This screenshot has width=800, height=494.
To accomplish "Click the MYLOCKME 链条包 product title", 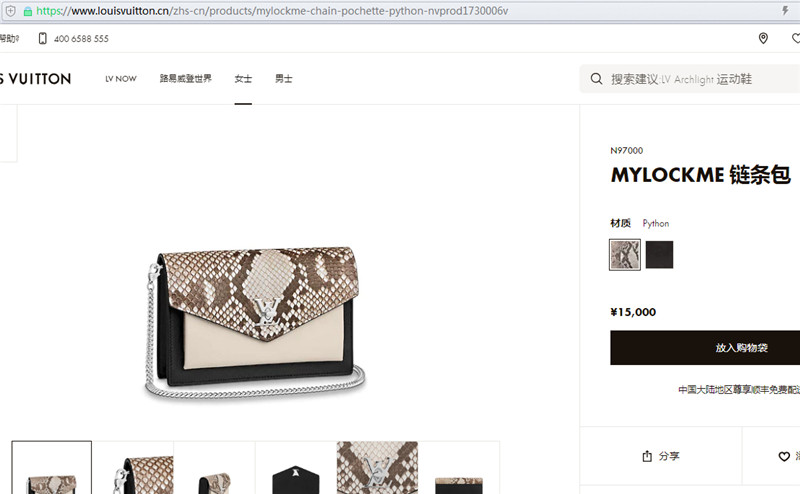I will click(x=701, y=175).
